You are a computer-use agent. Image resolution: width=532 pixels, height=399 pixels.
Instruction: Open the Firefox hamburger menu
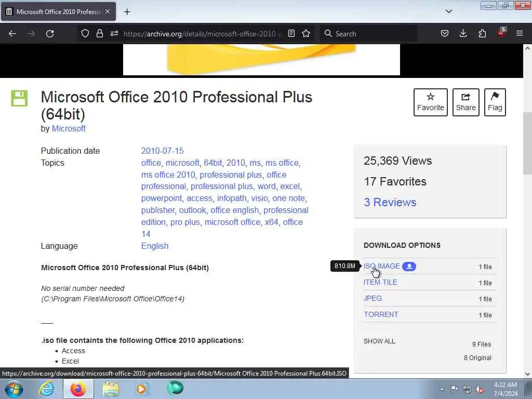pos(520,33)
